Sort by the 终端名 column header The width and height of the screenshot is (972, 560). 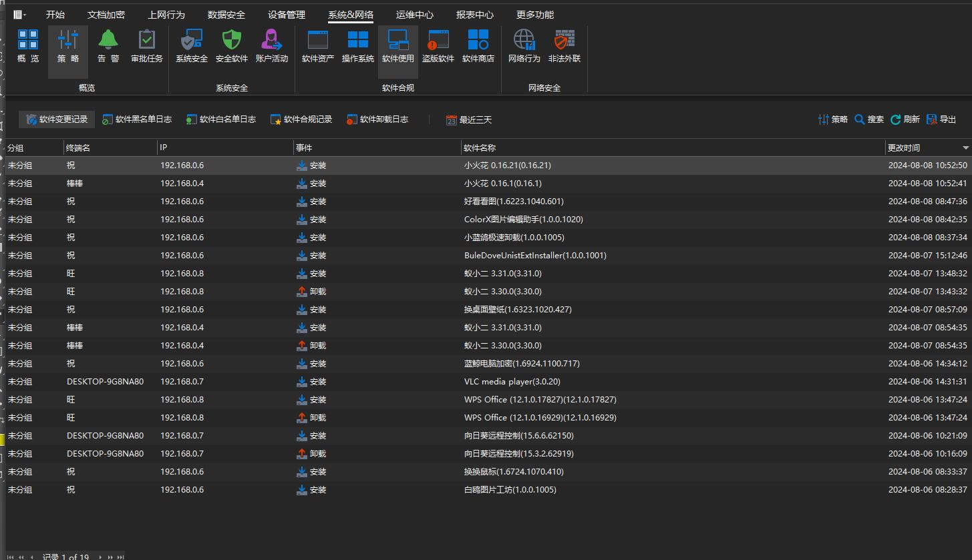tap(110, 148)
